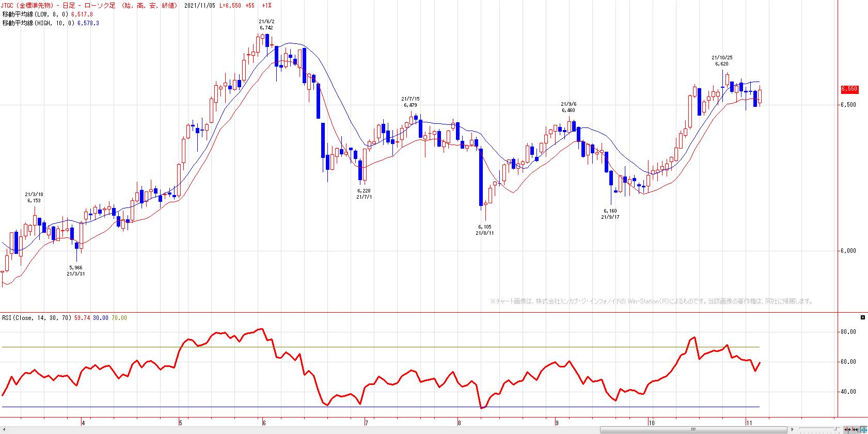This screenshot has width=868, height=434.
Task: Click the HIGH moving average legend
Action: 39,23
